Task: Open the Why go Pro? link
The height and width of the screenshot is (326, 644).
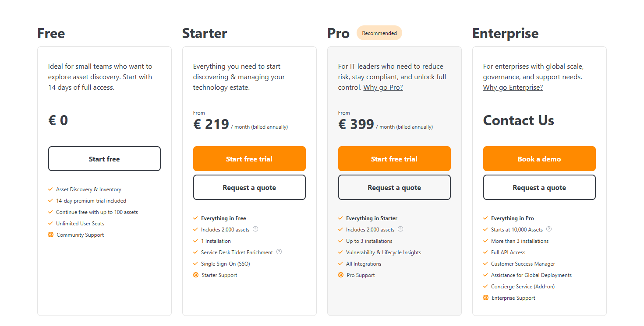Action: tap(383, 88)
